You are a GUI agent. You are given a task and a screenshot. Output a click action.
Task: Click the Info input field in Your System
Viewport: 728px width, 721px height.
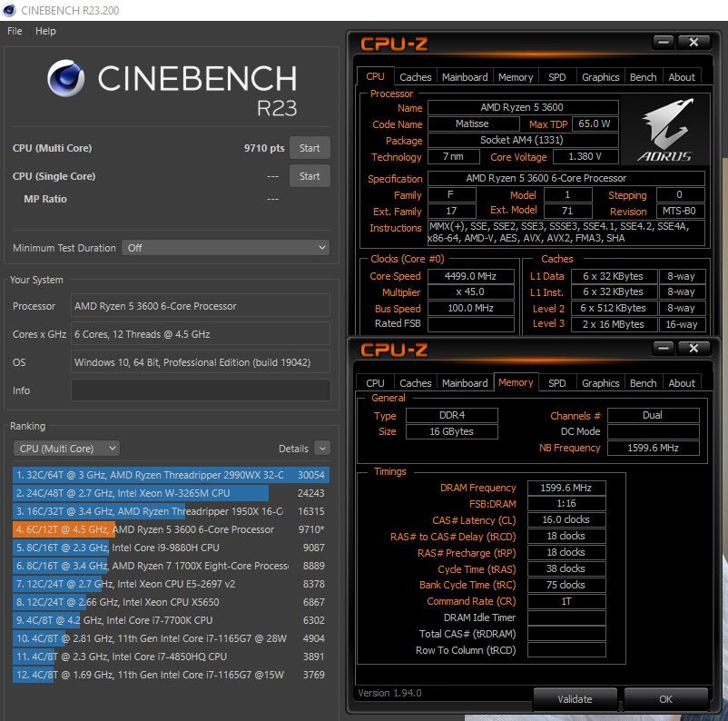[x=201, y=390]
